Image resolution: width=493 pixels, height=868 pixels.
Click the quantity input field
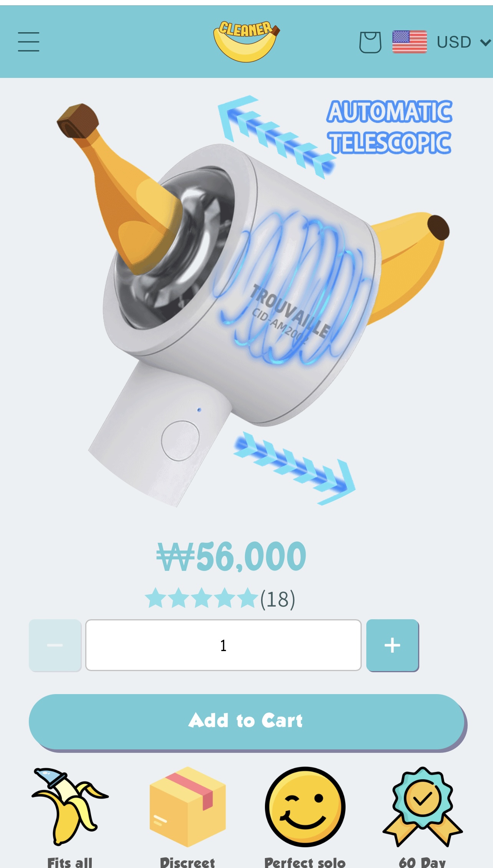coord(223,645)
